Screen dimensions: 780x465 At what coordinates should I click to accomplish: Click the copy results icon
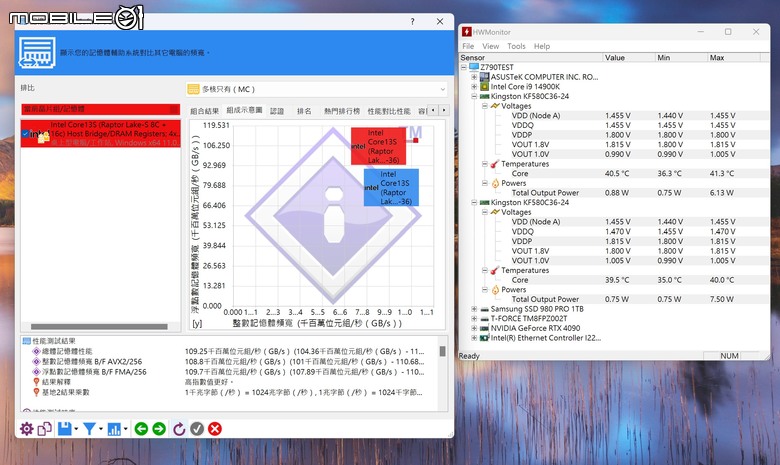(45, 429)
